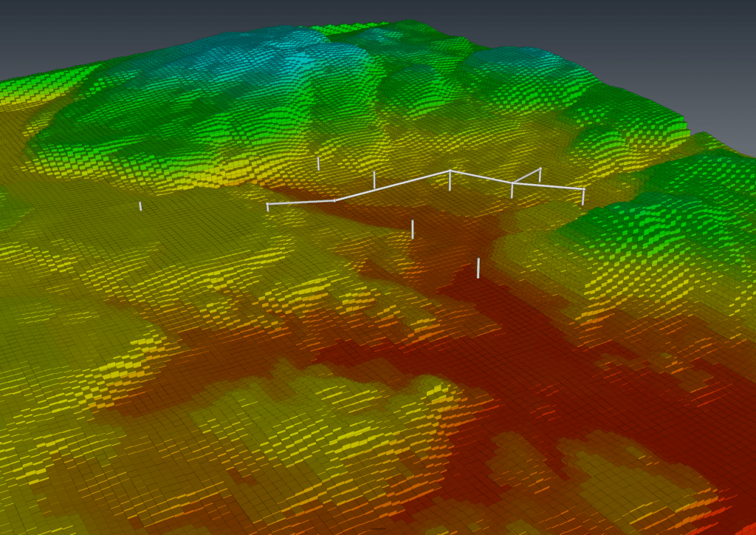This screenshot has width=756, height=535.
Task: Select the tallest vertical white drillhole collar
Action: pos(449,180)
